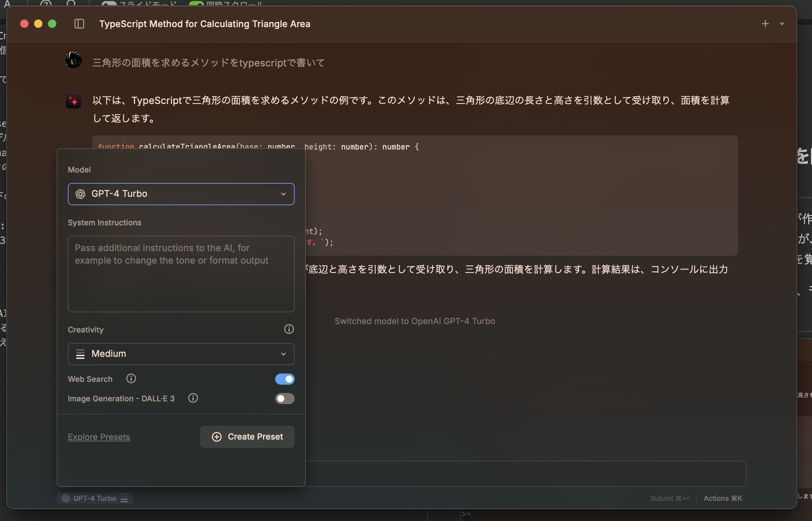Toggle the sidebar panel icon
Image resolution: width=812 pixels, height=521 pixels.
pyautogui.click(x=79, y=24)
